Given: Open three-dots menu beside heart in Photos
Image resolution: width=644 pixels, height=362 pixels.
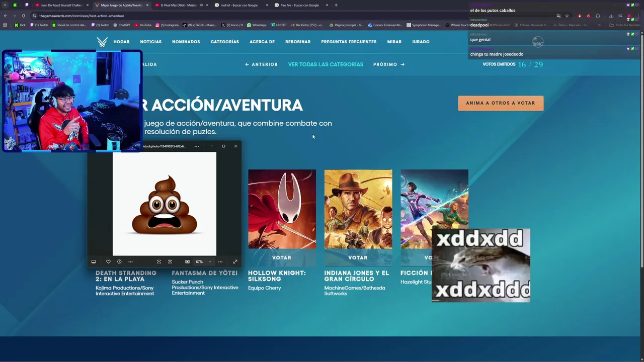Looking at the screenshot, I should coord(130,261).
